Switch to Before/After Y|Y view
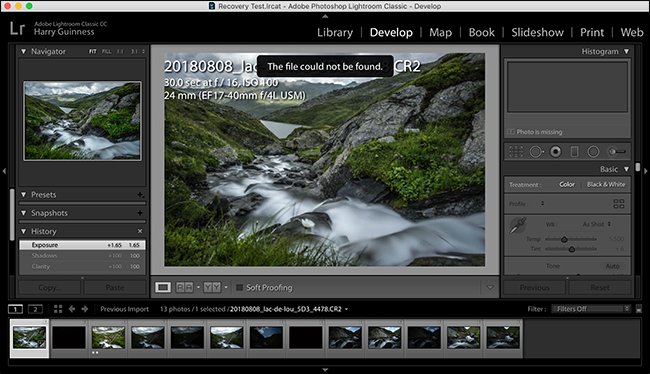 [212, 287]
